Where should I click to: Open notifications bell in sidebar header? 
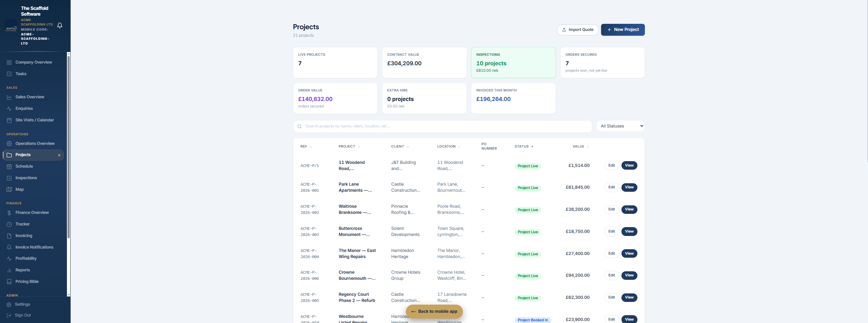click(60, 26)
